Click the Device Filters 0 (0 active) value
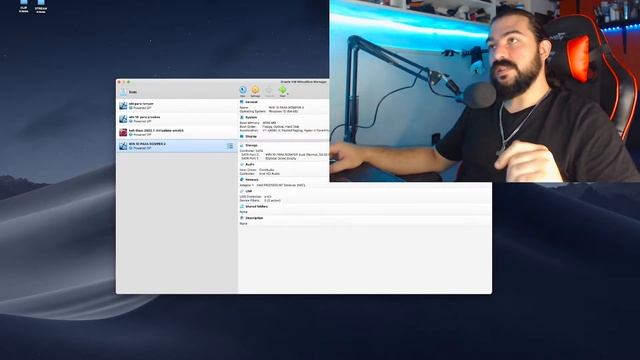640x360 pixels. point(272,201)
